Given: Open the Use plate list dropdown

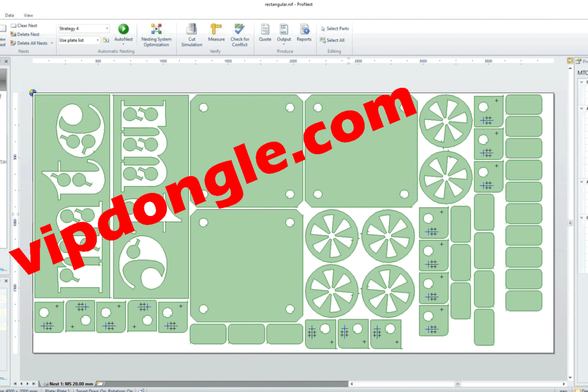Looking at the screenshot, I should [97, 40].
